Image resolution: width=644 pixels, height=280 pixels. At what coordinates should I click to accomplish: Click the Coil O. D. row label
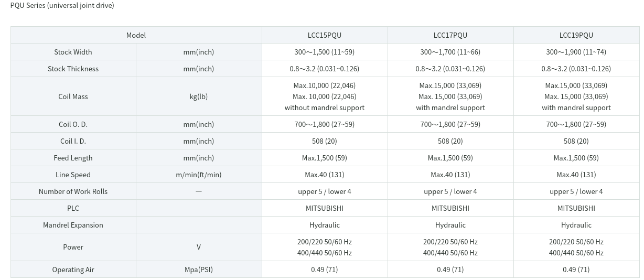click(x=73, y=124)
